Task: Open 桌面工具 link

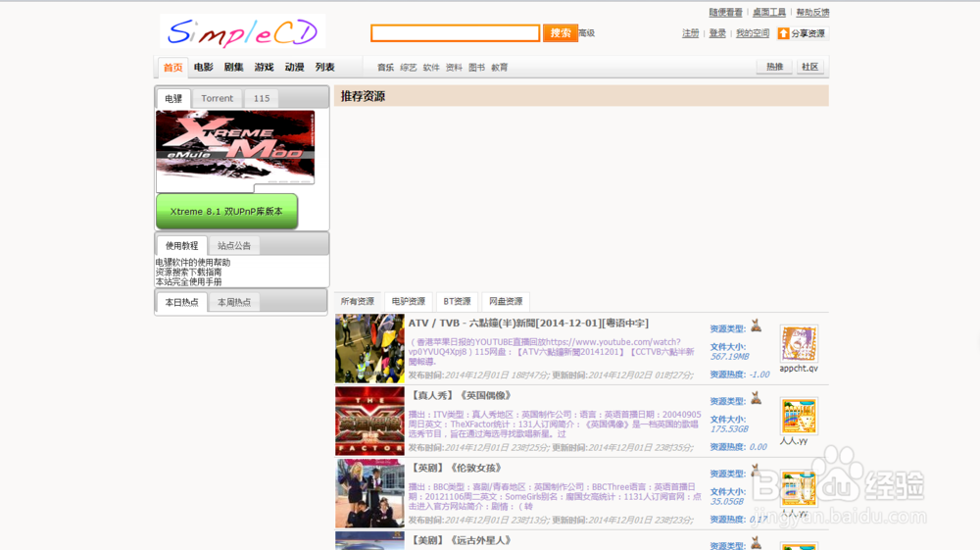Action: click(768, 12)
